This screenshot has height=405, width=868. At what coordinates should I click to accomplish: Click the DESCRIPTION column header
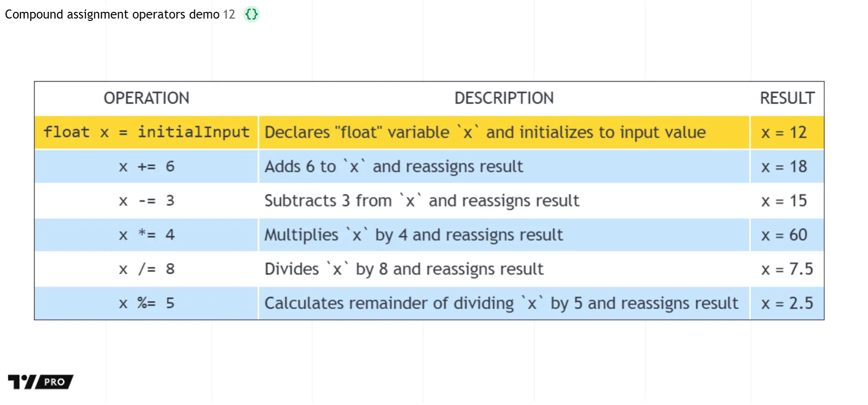[x=504, y=98]
